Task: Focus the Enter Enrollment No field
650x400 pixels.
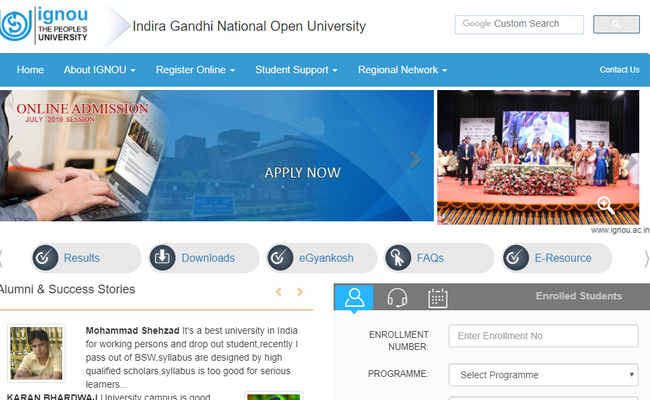Action: point(543,336)
